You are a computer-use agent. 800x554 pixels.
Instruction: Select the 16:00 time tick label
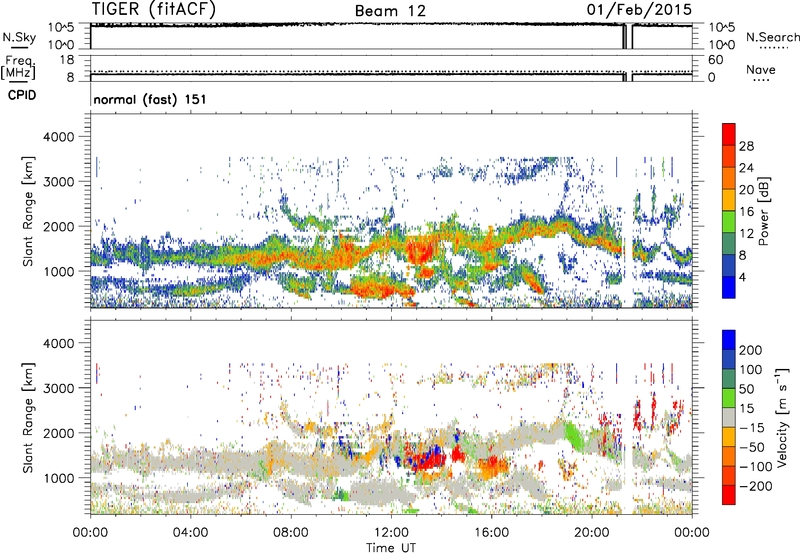pyautogui.click(x=491, y=533)
